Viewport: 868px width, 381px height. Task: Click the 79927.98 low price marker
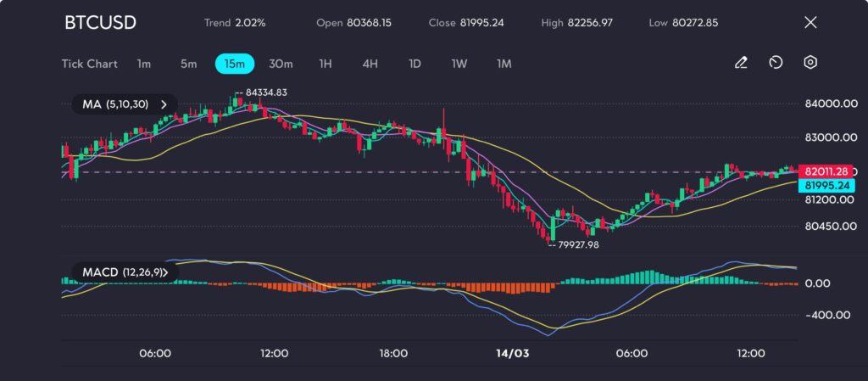click(x=576, y=244)
